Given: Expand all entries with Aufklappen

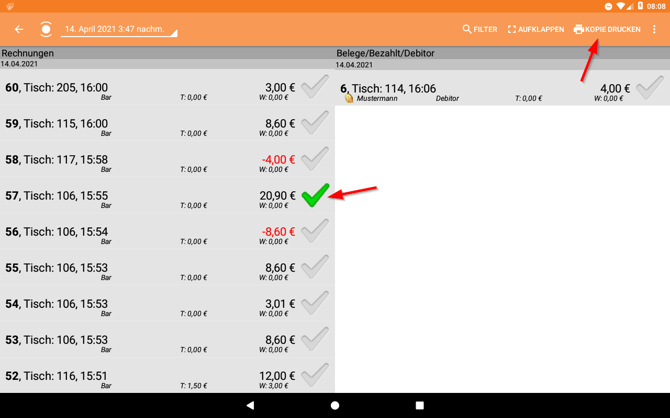Looking at the screenshot, I should (x=535, y=30).
